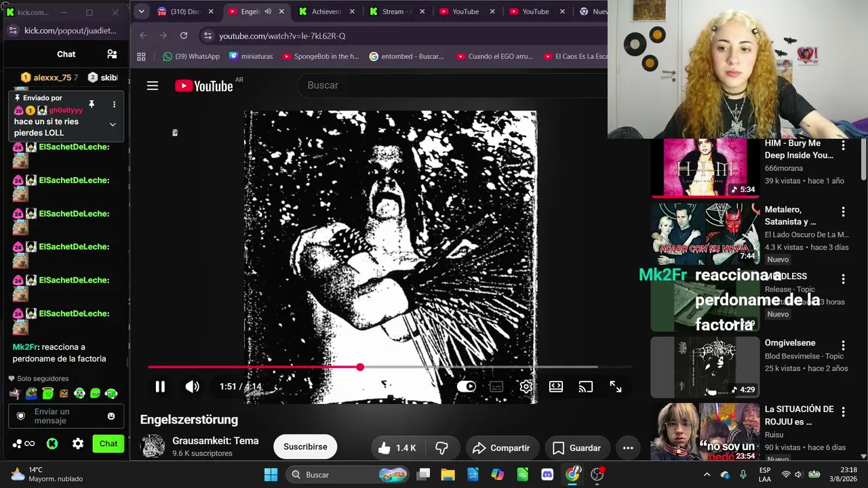Close the Engelszerstörung YouTube tab
Screen dimensions: 868x488
[x=281, y=12]
